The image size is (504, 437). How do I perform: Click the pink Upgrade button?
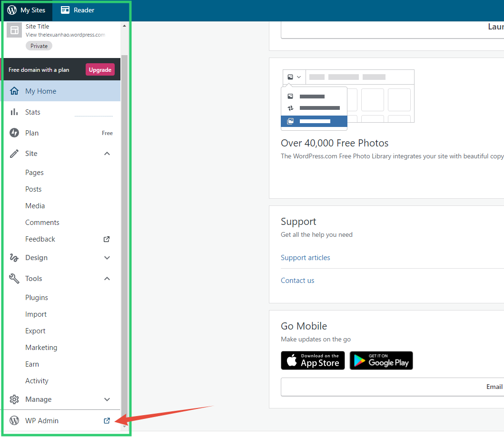tap(100, 70)
